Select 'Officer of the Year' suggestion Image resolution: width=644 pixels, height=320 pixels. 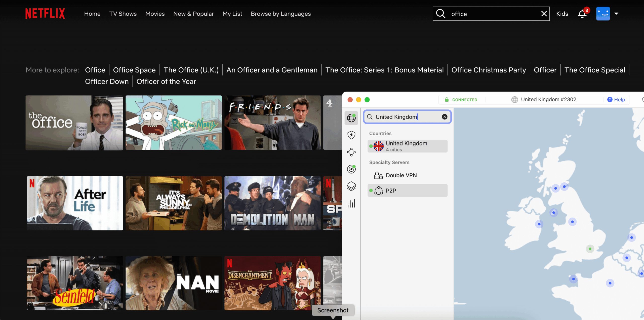[166, 82]
